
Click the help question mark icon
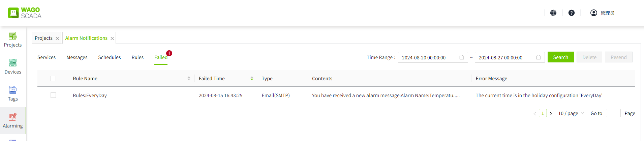(x=572, y=13)
